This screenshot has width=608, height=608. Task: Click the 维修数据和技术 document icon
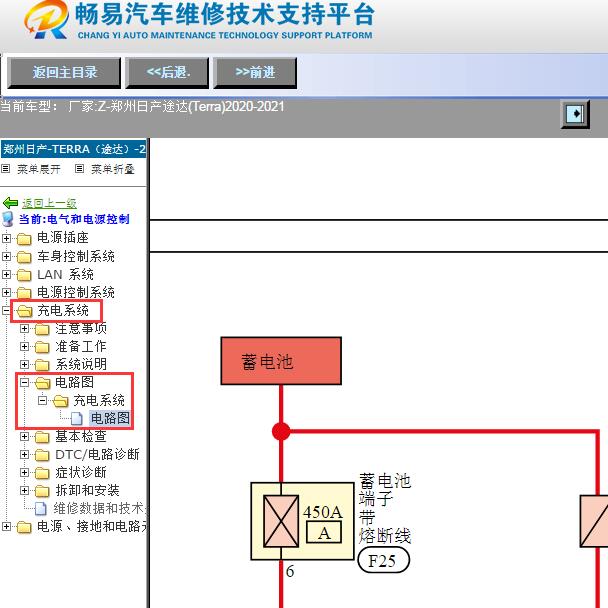[x=41, y=508]
